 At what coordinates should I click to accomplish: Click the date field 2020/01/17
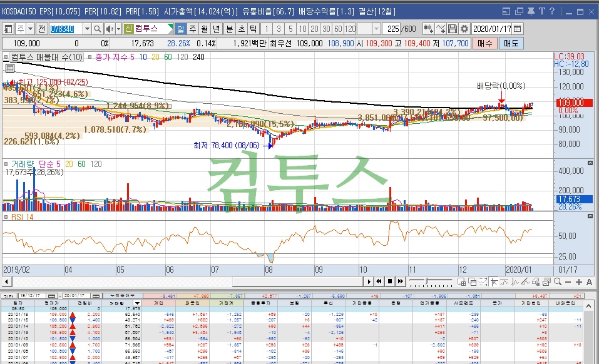tap(492, 29)
